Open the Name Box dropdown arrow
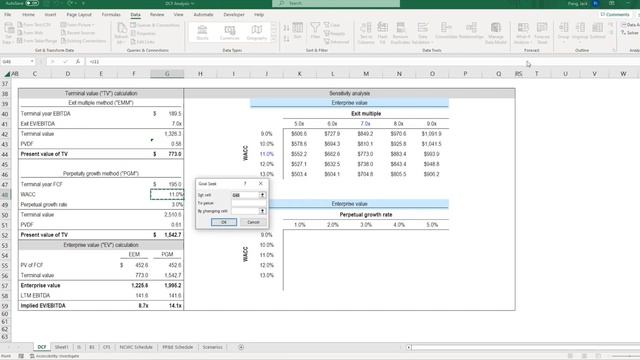This screenshot has height=360, width=640. click(32, 62)
